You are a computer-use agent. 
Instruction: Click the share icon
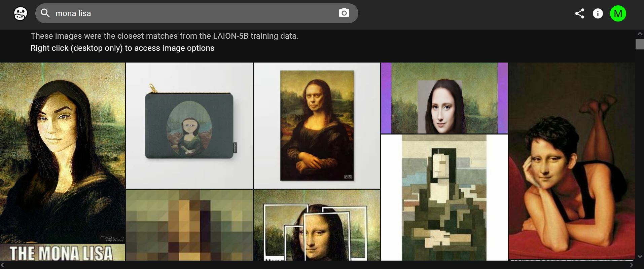(579, 13)
